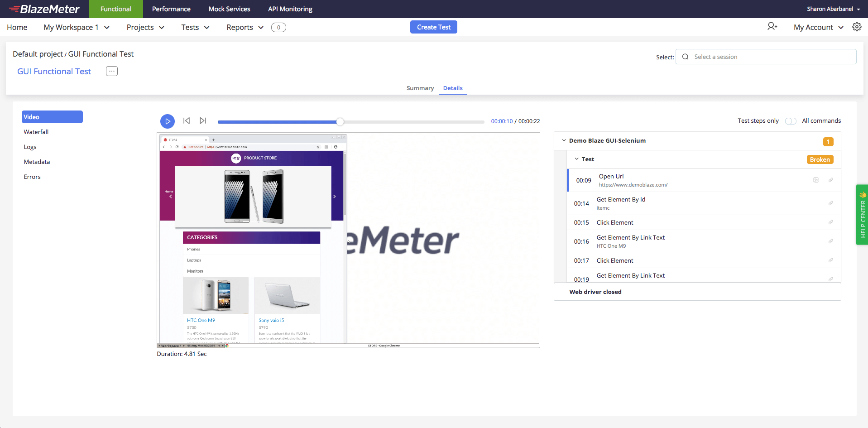Screen dimensions: 868x428
Task: Click the video timeline progress bar
Action: tap(351, 122)
